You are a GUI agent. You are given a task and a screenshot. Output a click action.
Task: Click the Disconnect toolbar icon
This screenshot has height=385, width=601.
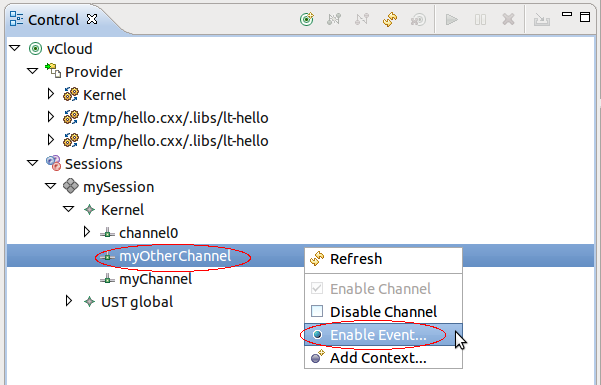[x=361, y=19]
